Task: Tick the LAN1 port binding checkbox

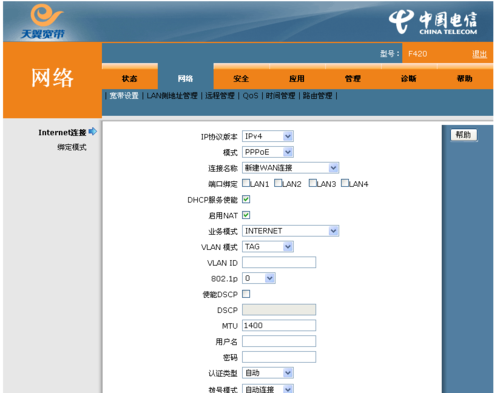Action: [246, 183]
